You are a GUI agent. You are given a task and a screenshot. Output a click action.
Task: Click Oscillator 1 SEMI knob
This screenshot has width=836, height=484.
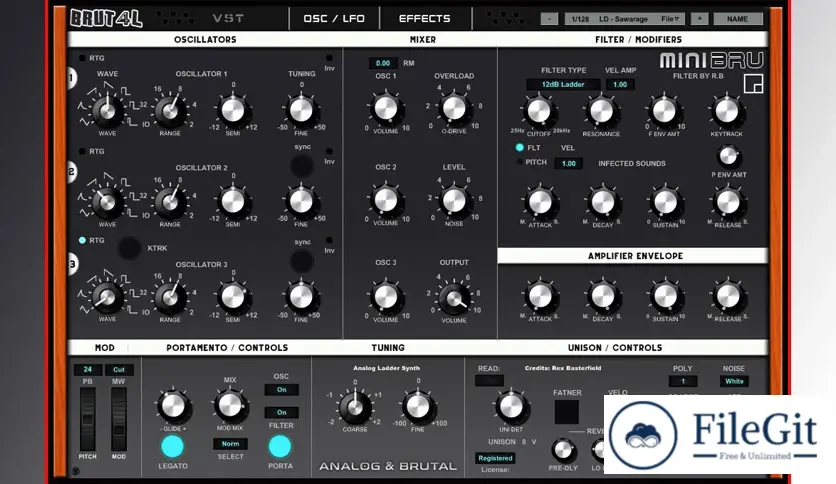(233, 110)
